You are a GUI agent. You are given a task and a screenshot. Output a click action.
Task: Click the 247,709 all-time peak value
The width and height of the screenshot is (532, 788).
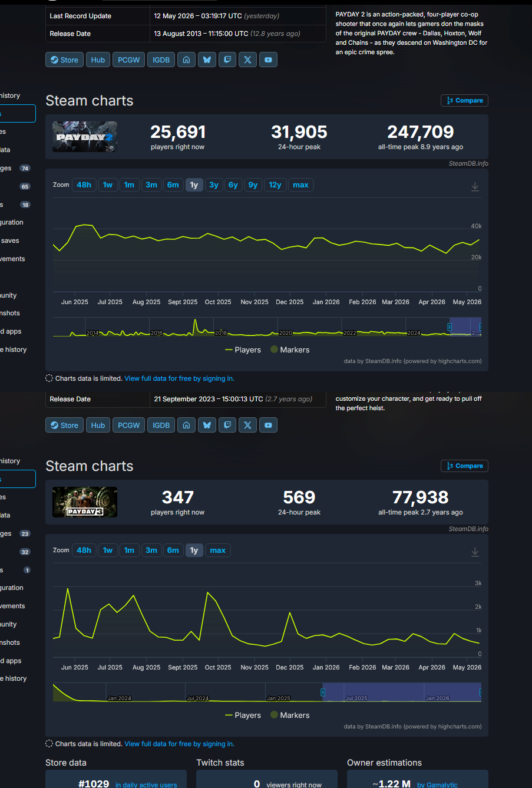421,132
